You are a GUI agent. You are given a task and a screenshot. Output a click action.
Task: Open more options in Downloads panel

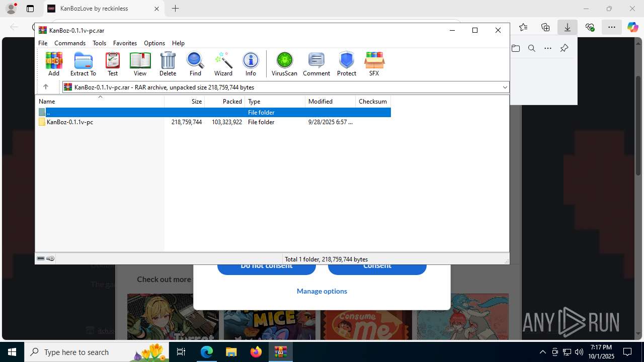click(548, 48)
